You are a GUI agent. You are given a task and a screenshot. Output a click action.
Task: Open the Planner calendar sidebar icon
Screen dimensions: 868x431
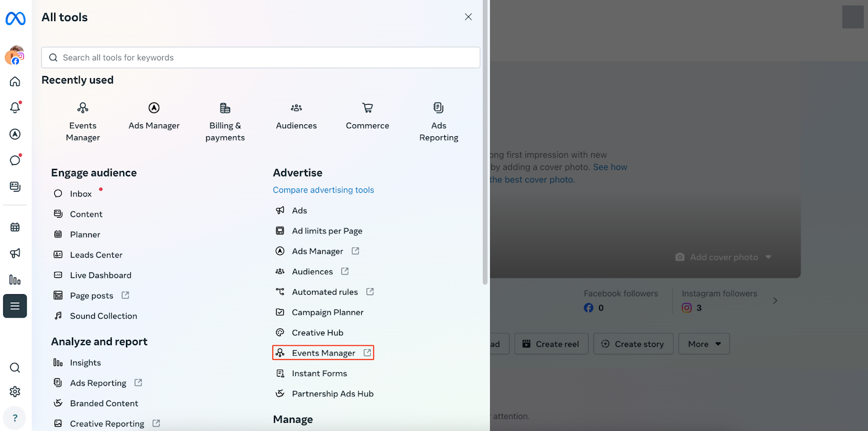coord(15,227)
